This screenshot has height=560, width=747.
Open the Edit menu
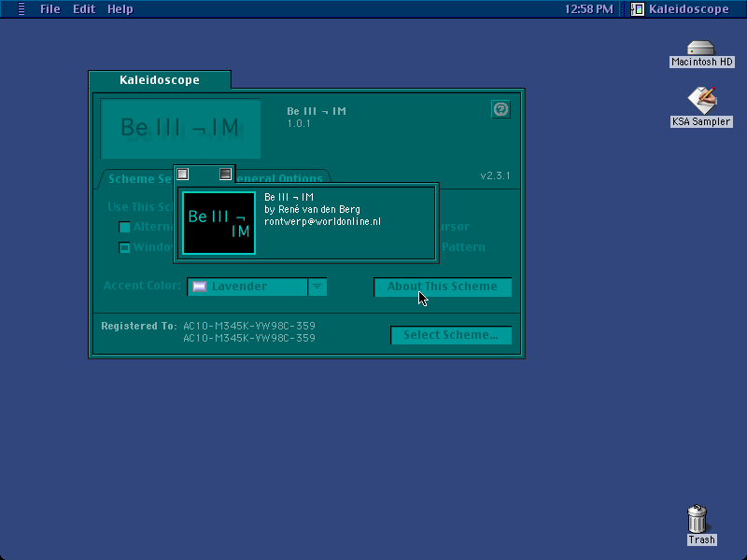click(84, 9)
